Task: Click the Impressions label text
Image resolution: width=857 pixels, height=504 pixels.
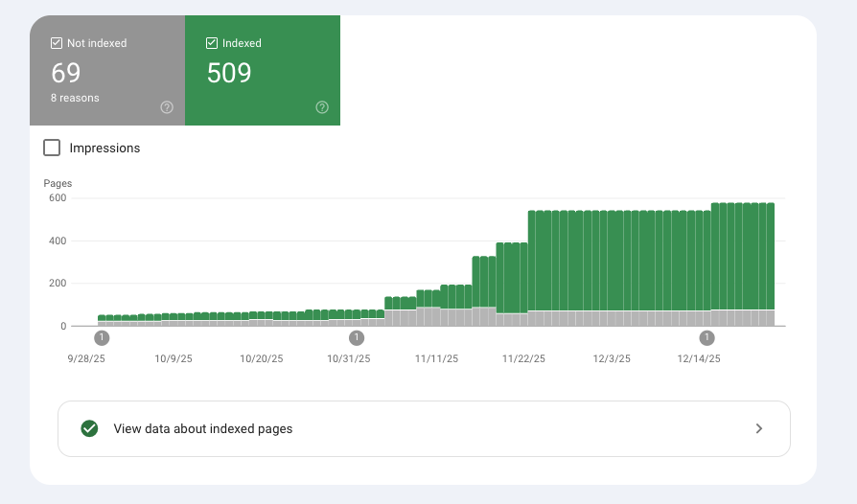Action: coord(104,148)
